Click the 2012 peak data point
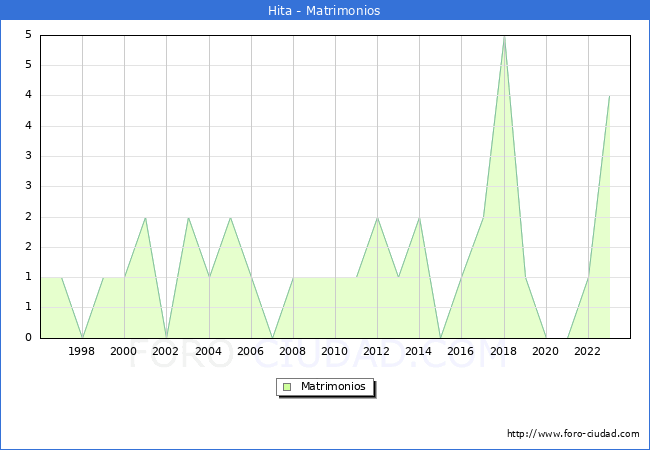The image size is (650, 450). click(x=377, y=218)
